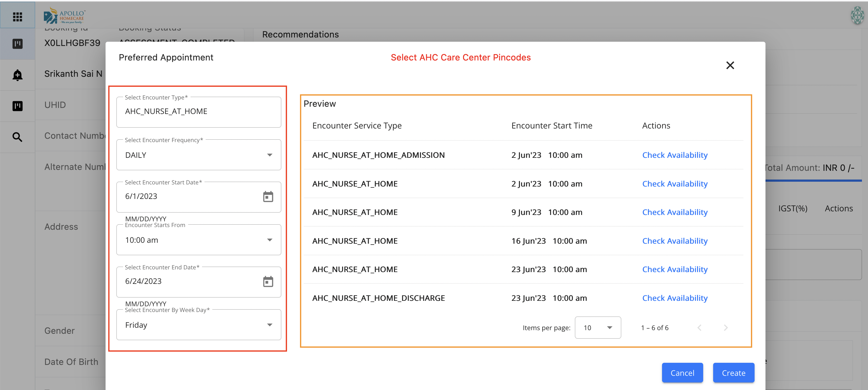The height and width of the screenshot is (390, 868).
Task: Open the calendar picker for Encounter Start Date
Action: point(268,196)
